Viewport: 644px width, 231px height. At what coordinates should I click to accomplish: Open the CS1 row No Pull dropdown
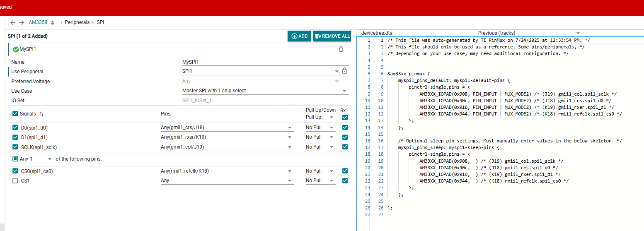coord(320,180)
